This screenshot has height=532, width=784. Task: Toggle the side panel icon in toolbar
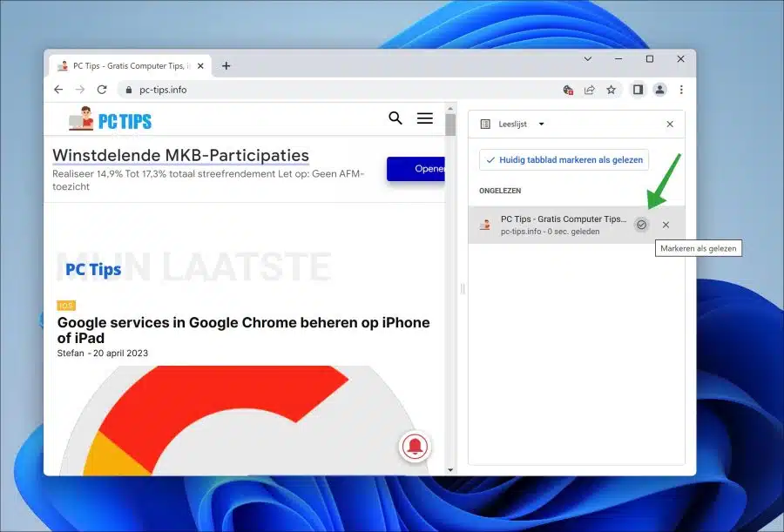(x=638, y=90)
